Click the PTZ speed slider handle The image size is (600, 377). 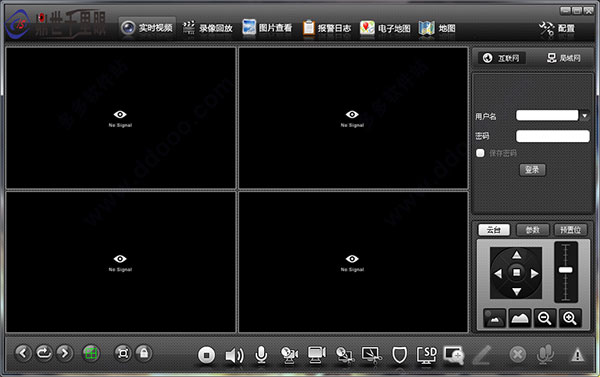click(x=566, y=270)
